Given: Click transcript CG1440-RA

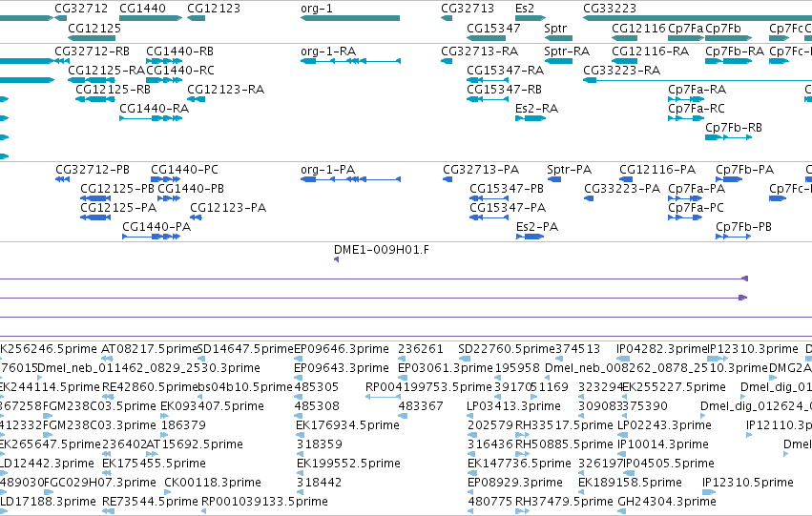Looking at the screenshot, I should point(154,109).
